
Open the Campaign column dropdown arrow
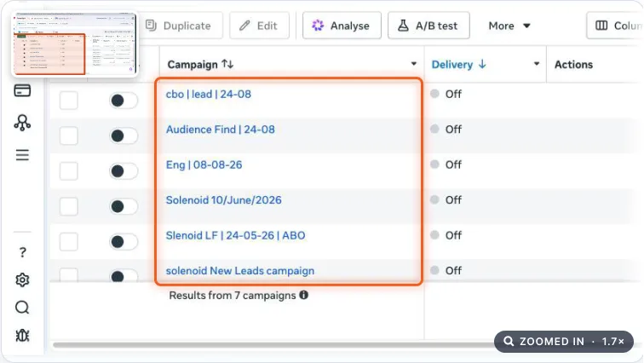coord(414,64)
